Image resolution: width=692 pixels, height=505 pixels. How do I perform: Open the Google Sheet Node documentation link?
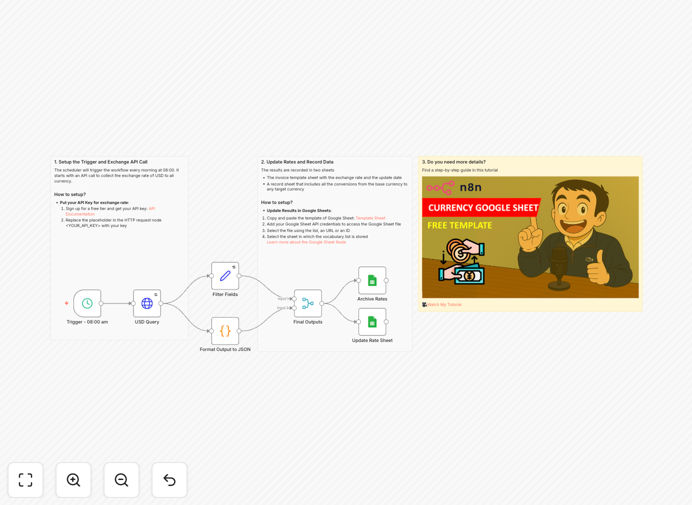[x=306, y=242]
